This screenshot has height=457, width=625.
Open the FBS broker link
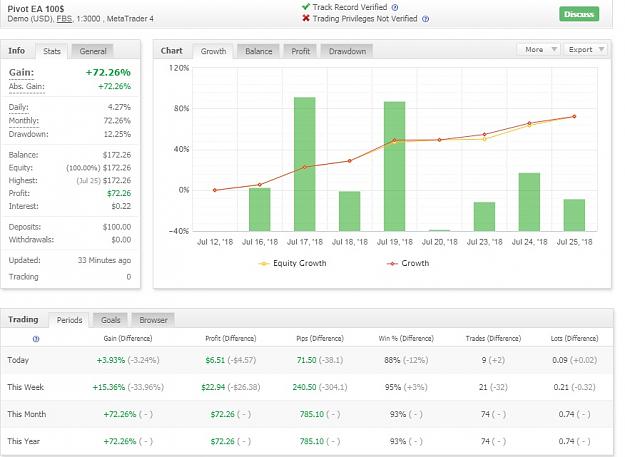(x=64, y=19)
